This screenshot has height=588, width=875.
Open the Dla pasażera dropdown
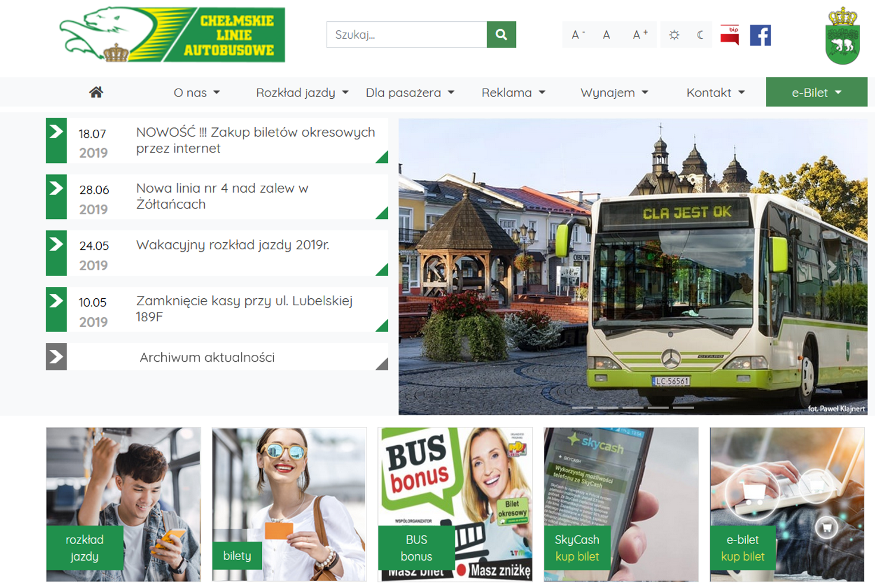(409, 93)
